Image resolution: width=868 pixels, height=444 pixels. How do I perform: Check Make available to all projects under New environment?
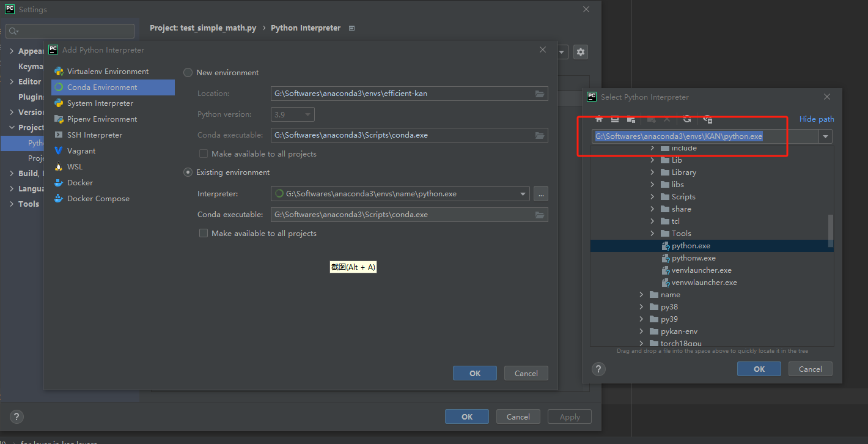coord(204,154)
